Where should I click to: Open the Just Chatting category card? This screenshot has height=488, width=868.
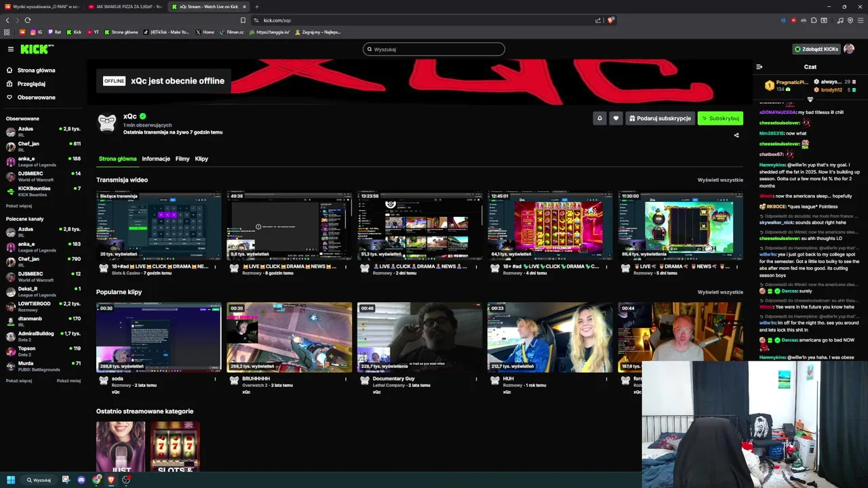pyautogui.click(x=121, y=447)
